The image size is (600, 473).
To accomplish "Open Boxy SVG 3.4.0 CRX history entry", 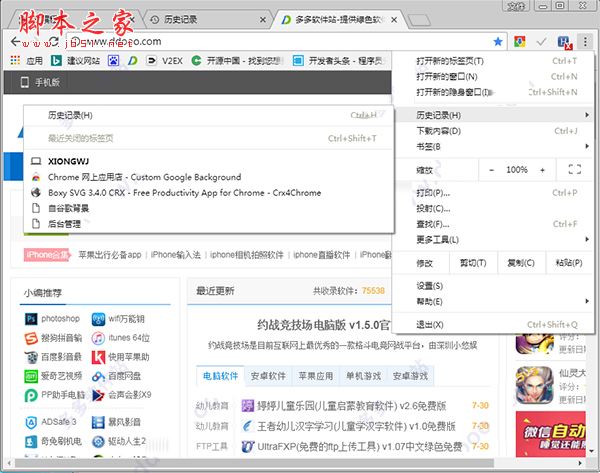I will pos(209,193).
